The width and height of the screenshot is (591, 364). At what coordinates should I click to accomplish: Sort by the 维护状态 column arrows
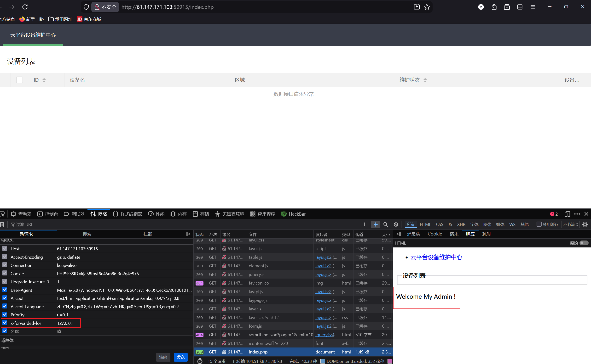[425, 80]
